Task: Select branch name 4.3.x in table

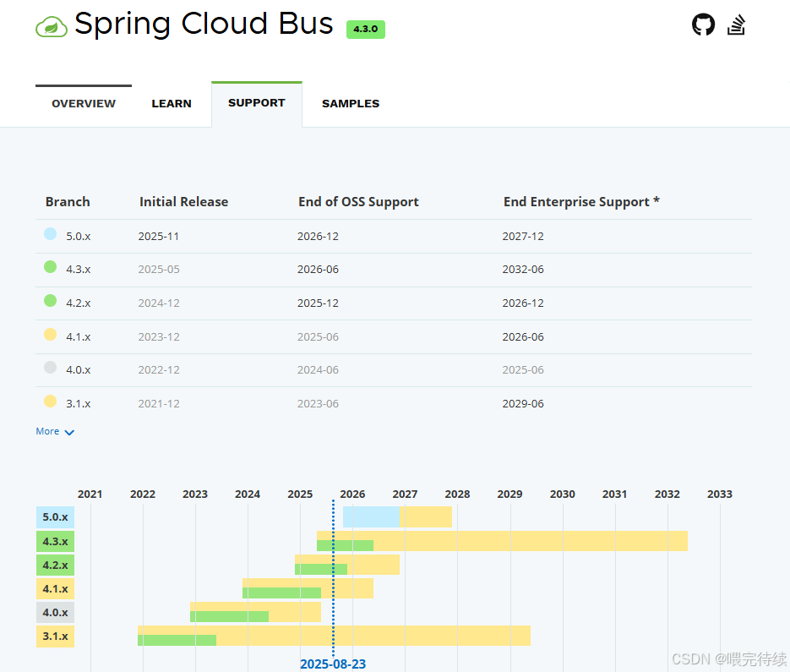Action: [x=78, y=269]
